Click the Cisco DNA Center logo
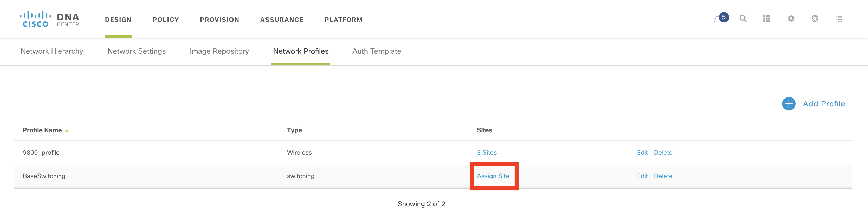 point(49,19)
